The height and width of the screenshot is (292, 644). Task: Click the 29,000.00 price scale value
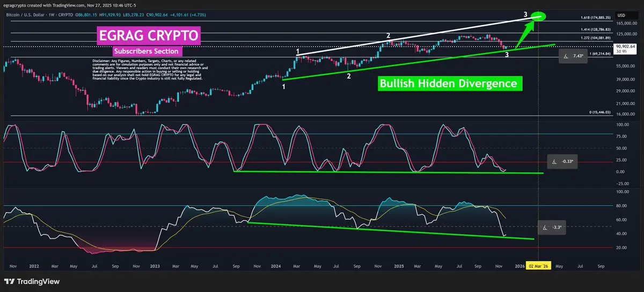(x=626, y=91)
